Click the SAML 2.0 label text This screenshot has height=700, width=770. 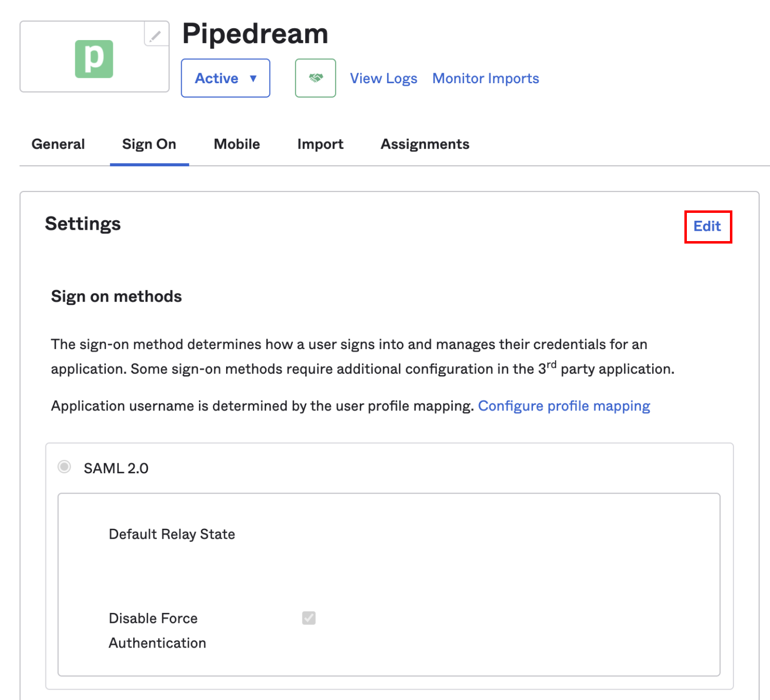pos(116,468)
